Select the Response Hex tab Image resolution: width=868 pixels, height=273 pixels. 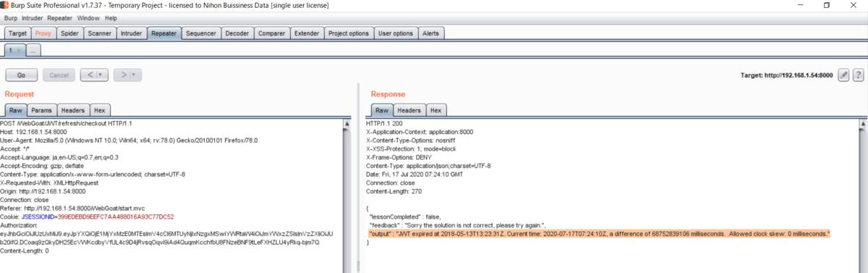pos(435,110)
